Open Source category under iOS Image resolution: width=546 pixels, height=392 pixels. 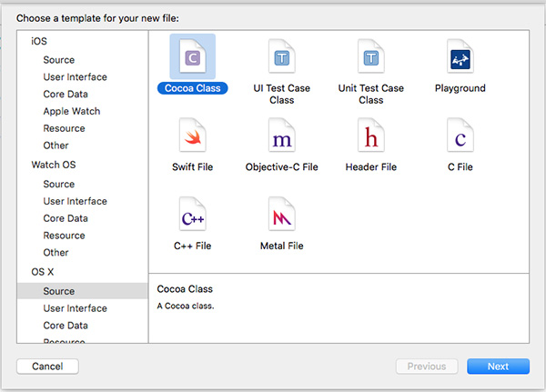click(59, 60)
